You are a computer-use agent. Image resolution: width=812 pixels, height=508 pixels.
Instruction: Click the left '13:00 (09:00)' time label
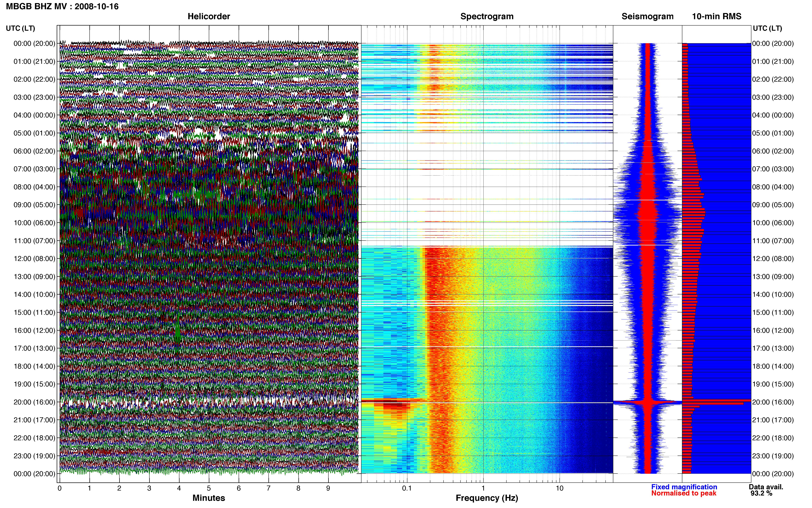pyautogui.click(x=34, y=277)
